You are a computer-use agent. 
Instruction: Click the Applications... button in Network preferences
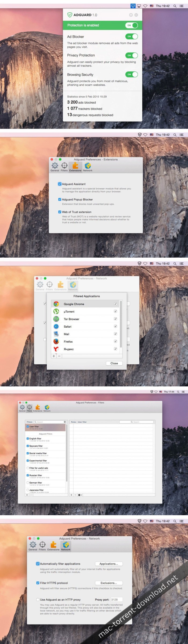[109, 564]
